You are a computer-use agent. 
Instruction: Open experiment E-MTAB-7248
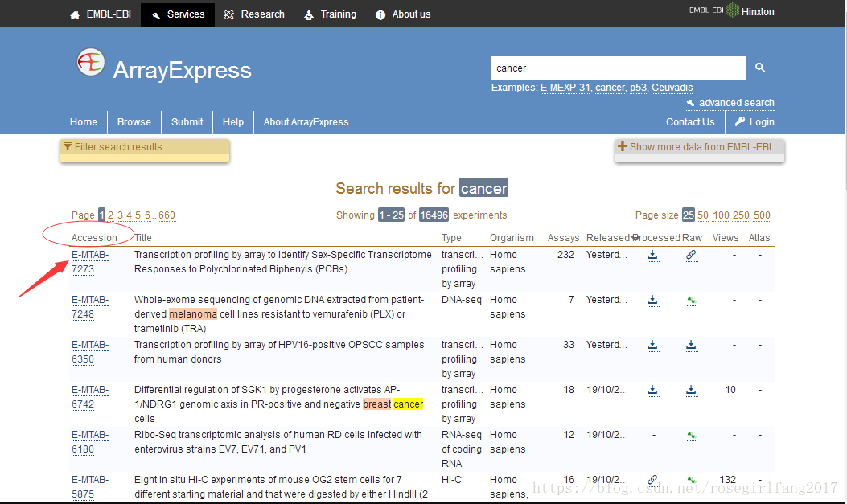pos(89,306)
